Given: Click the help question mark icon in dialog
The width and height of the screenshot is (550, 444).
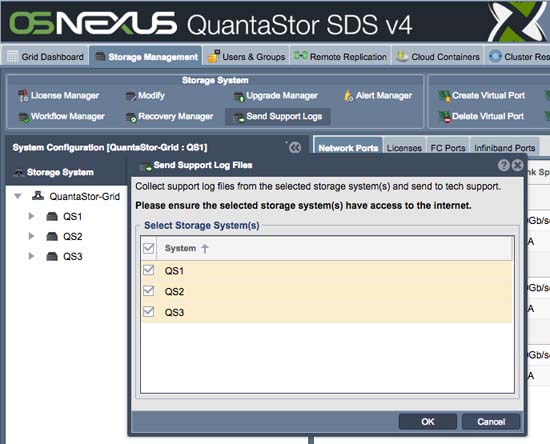Looking at the screenshot, I should 503,165.
